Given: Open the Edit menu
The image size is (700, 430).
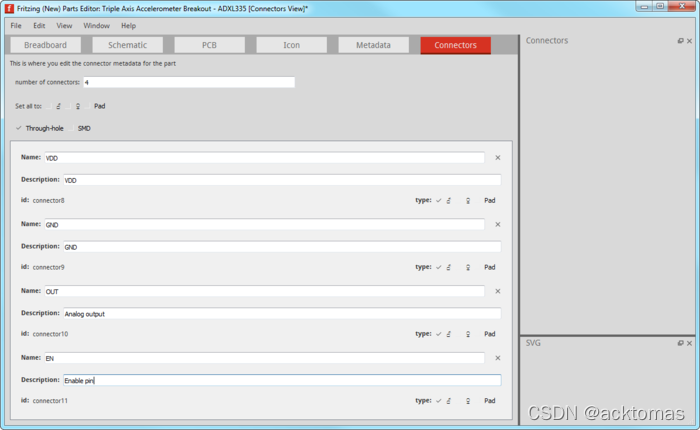Looking at the screenshot, I should click(39, 26).
